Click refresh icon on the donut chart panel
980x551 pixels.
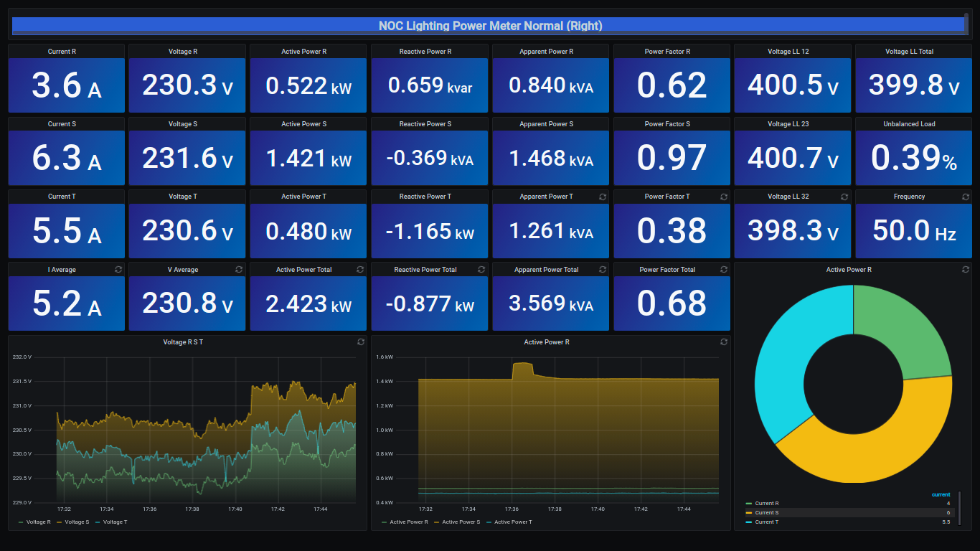(x=966, y=269)
